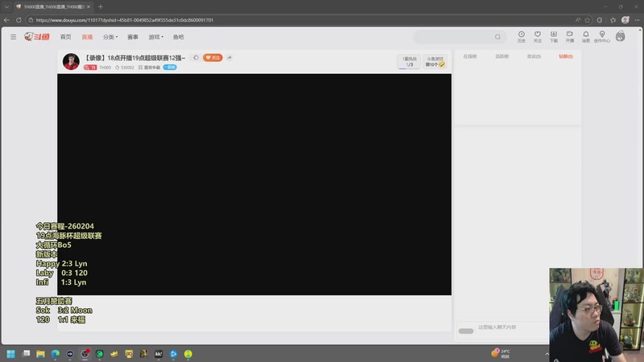Image resolution: width=644 pixels, height=362 pixels.
Task: Close the TH000 browser tab
Action: pos(89,6)
